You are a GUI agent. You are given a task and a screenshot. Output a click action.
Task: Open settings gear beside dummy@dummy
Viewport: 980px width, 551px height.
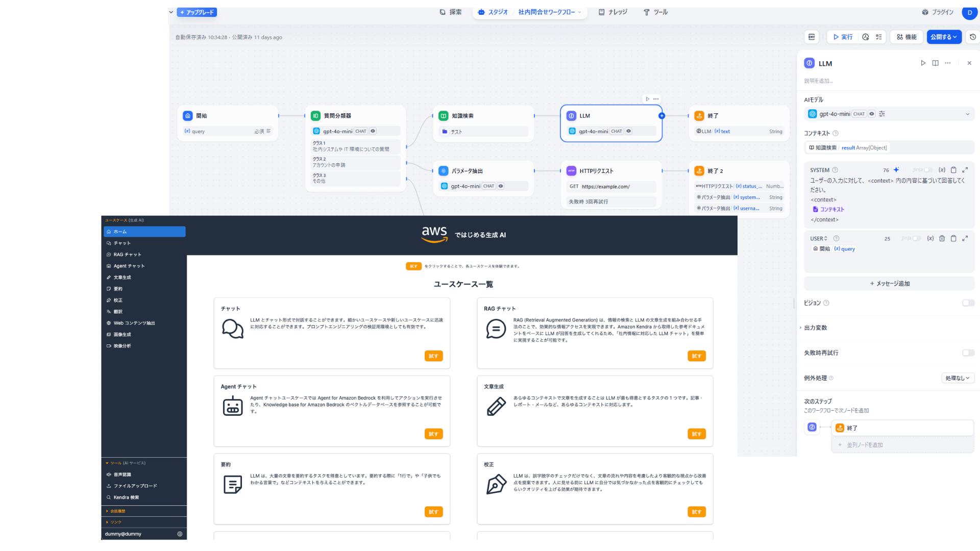click(180, 534)
